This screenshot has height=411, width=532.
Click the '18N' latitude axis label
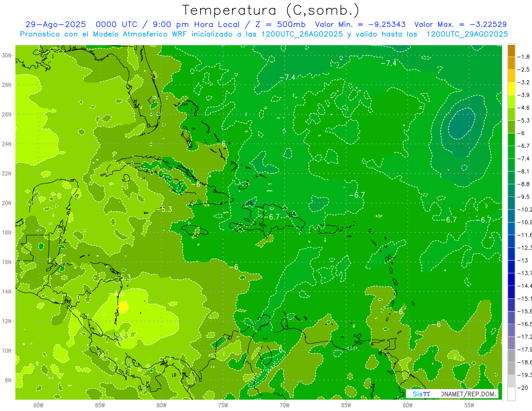point(7,233)
